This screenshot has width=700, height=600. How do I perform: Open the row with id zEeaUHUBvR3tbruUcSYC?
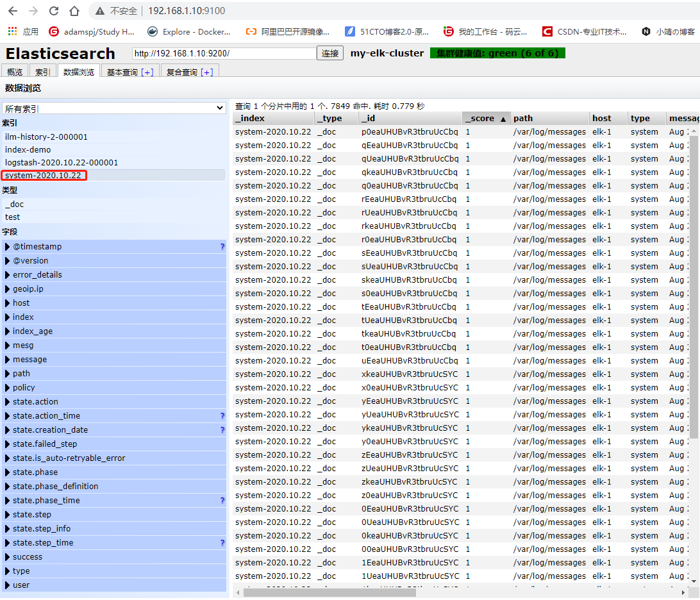(x=461, y=455)
